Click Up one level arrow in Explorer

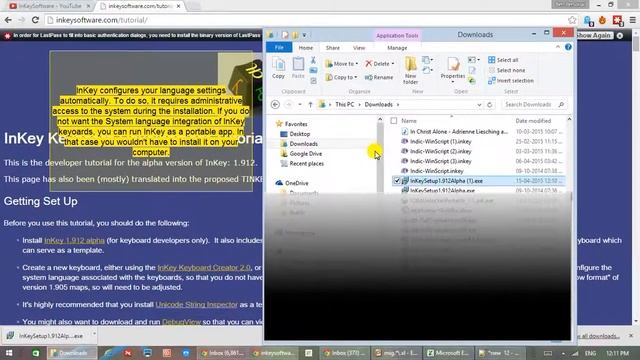point(310,104)
